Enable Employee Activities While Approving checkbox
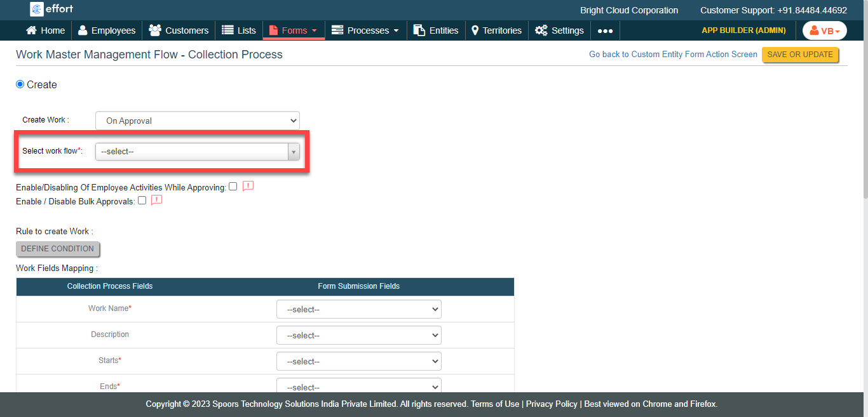This screenshot has width=868, height=417. (233, 187)
